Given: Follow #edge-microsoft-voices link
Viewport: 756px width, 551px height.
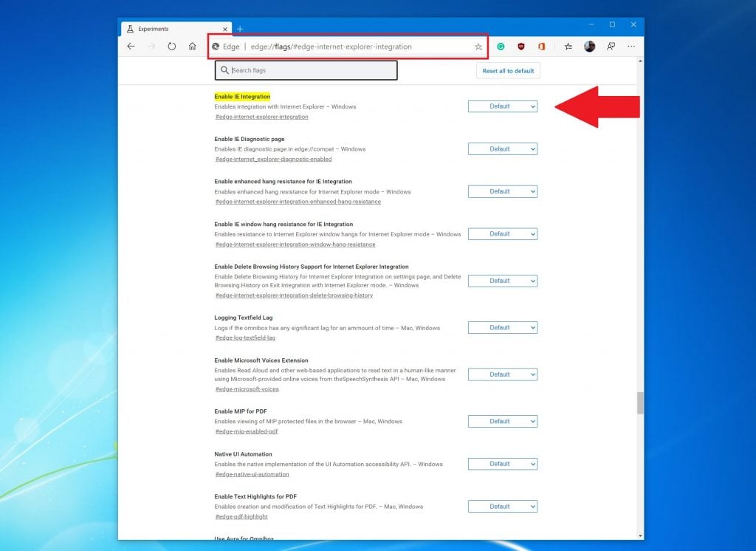Looking at the screenshot, I should tap(247, 389).
